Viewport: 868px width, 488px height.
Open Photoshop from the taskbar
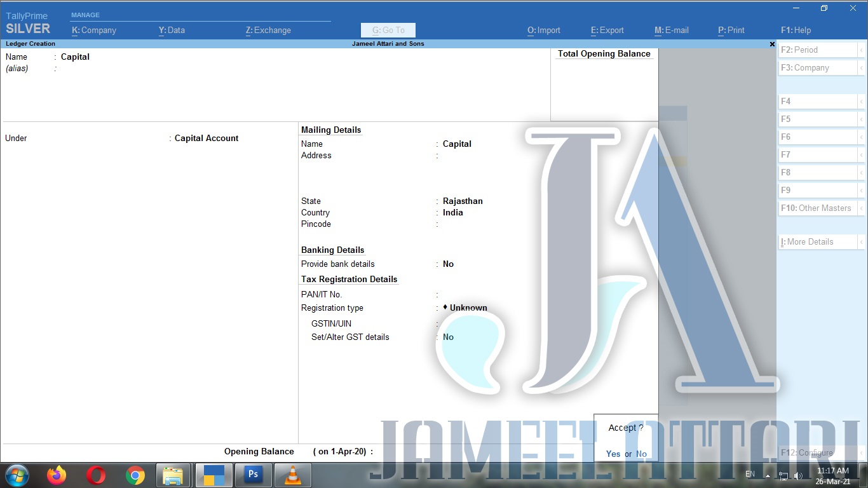253,475
